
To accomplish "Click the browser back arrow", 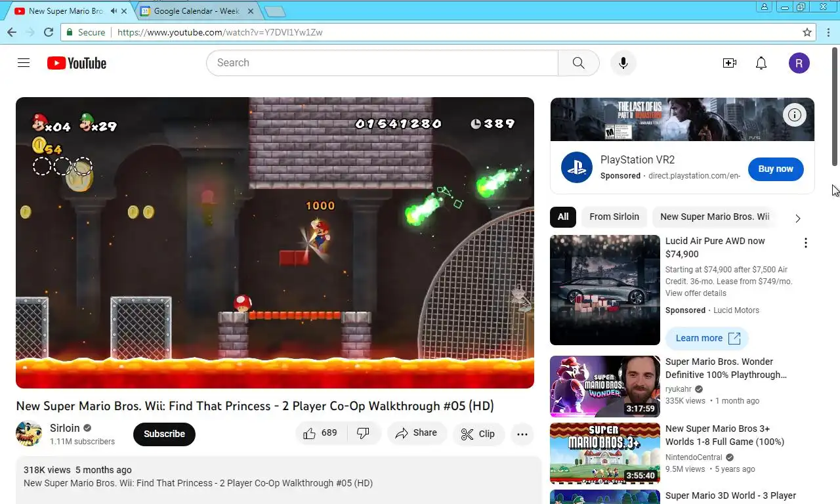I will click(12, 32).
